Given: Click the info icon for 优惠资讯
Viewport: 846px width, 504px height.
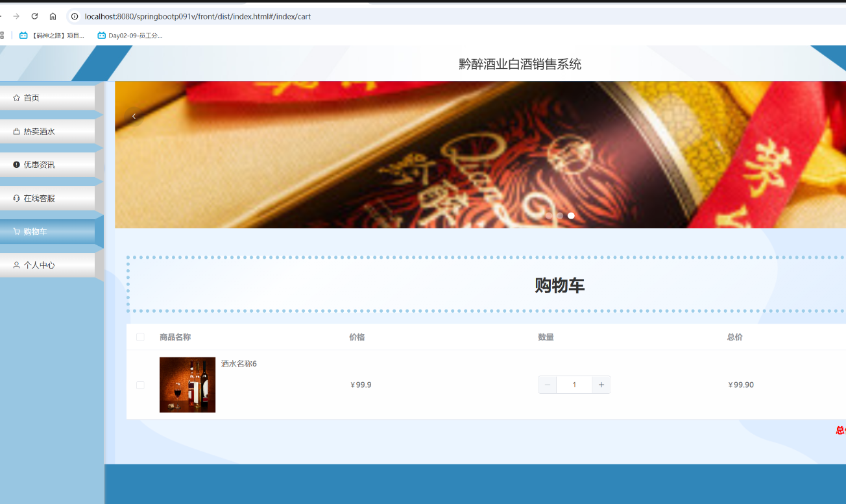Looking at the screenshot, I should [16, 165].
